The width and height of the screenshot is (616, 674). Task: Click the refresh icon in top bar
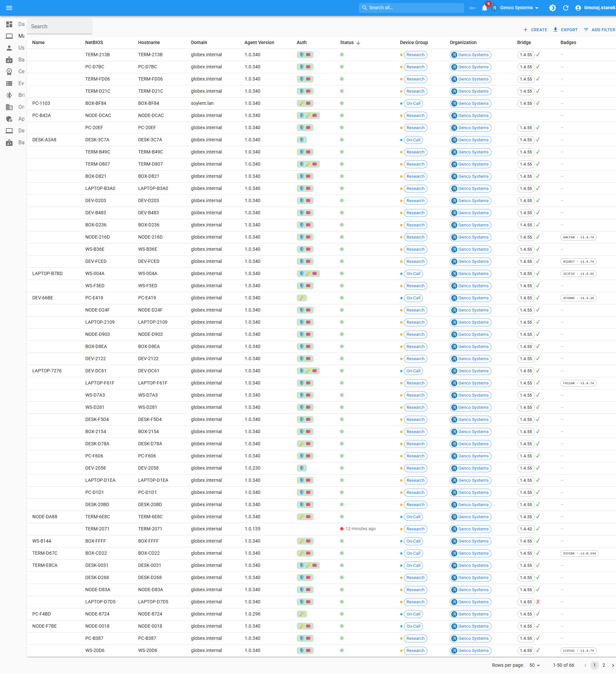(565, 8)
